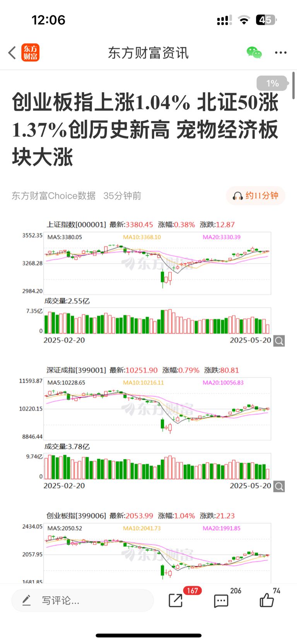Magnify the 上证指数 chart

(279, 341)
